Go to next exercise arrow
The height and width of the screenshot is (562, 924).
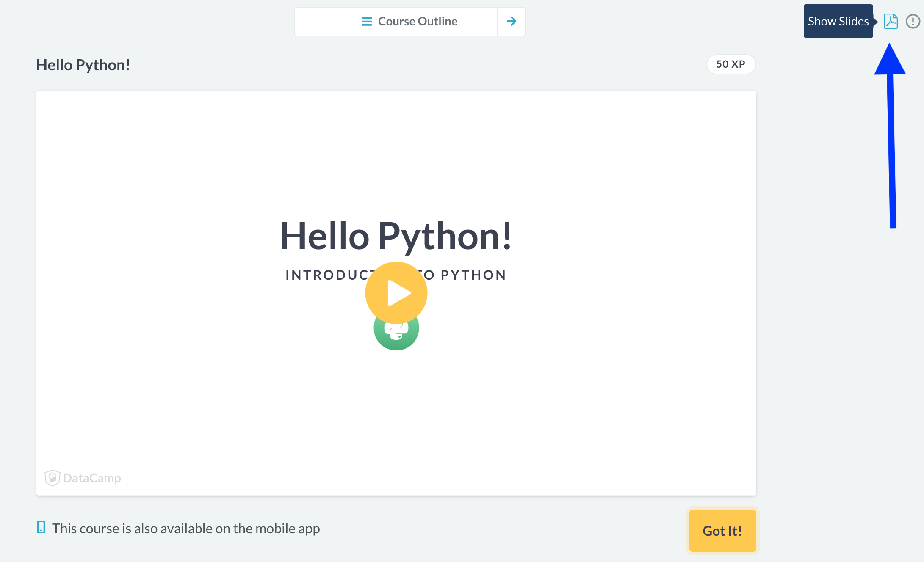(512, 21)
